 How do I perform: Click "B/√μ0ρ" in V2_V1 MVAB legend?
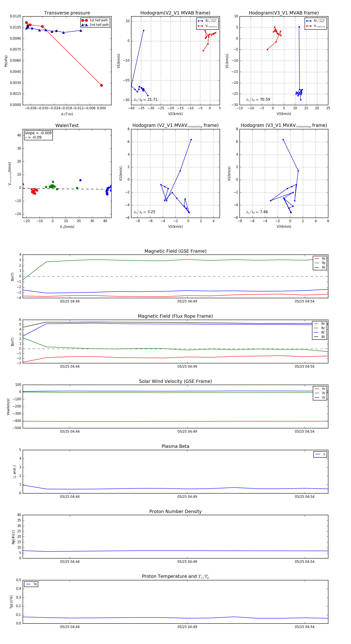207,21
